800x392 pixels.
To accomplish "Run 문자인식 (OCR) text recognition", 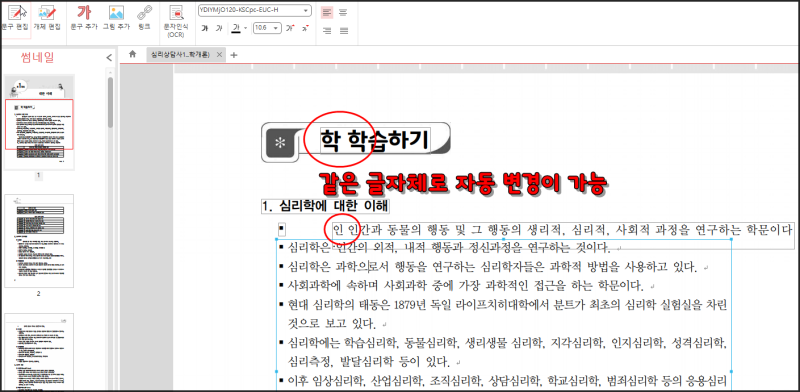I will point(176,20).
